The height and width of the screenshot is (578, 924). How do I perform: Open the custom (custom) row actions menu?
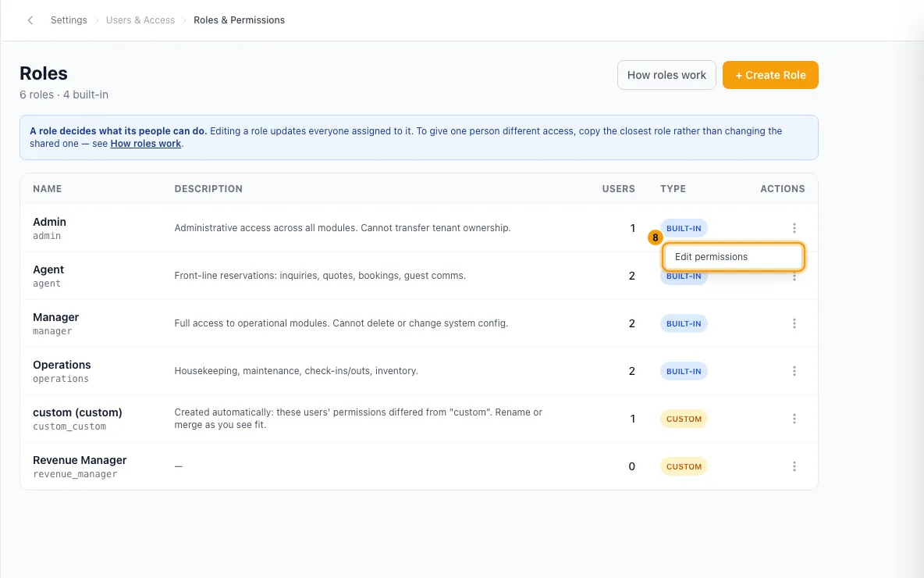794,419
